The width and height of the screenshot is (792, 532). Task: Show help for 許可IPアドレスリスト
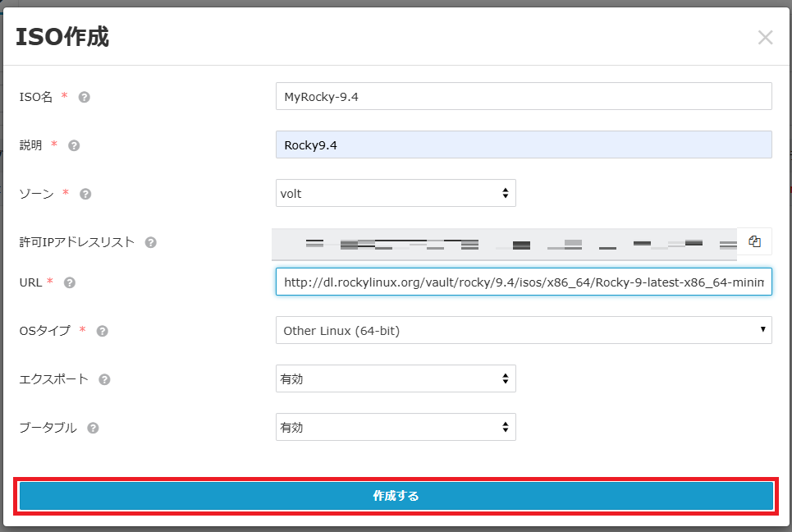(151, 242)
